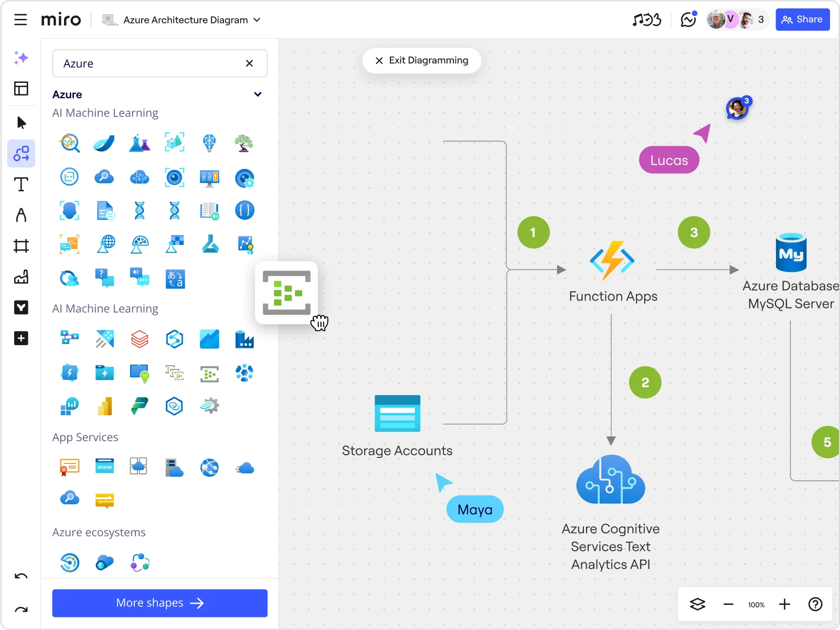Select the Pen tool below Text

pyautogui.click(x=21, y=215)
